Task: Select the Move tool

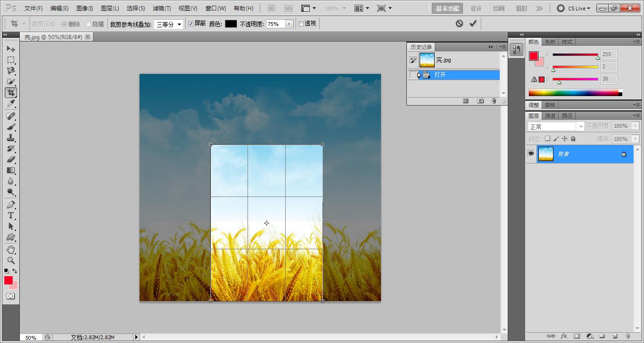Action: point(11,49)
